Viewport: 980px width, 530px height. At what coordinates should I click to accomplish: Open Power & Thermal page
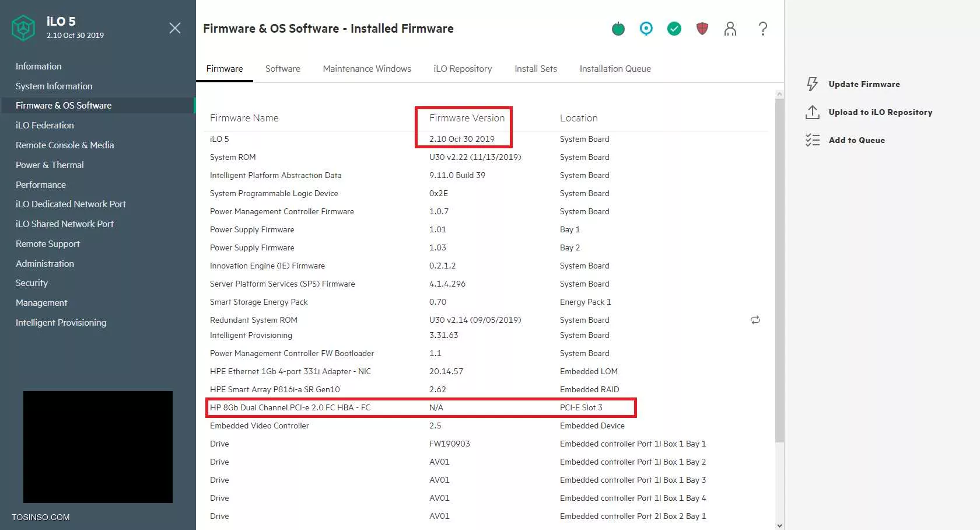pos(50,165)
